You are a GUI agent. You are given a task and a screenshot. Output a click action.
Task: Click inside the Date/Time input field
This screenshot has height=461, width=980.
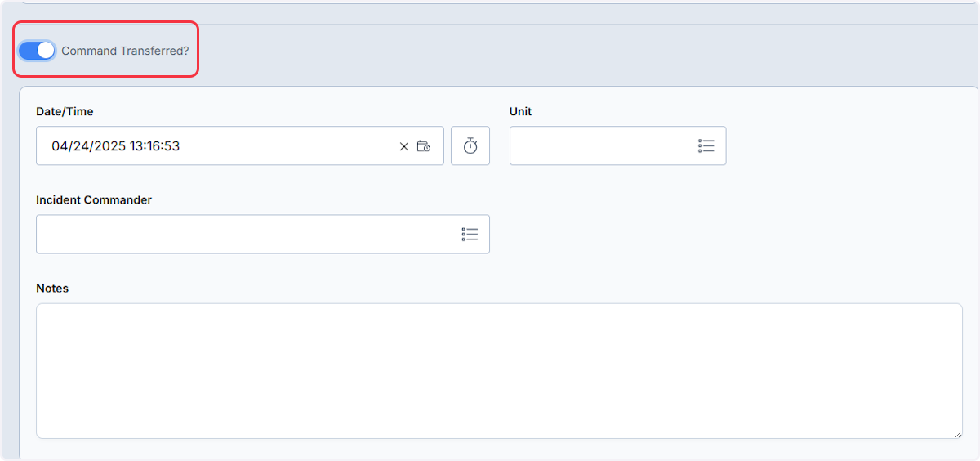pos(240,145)
